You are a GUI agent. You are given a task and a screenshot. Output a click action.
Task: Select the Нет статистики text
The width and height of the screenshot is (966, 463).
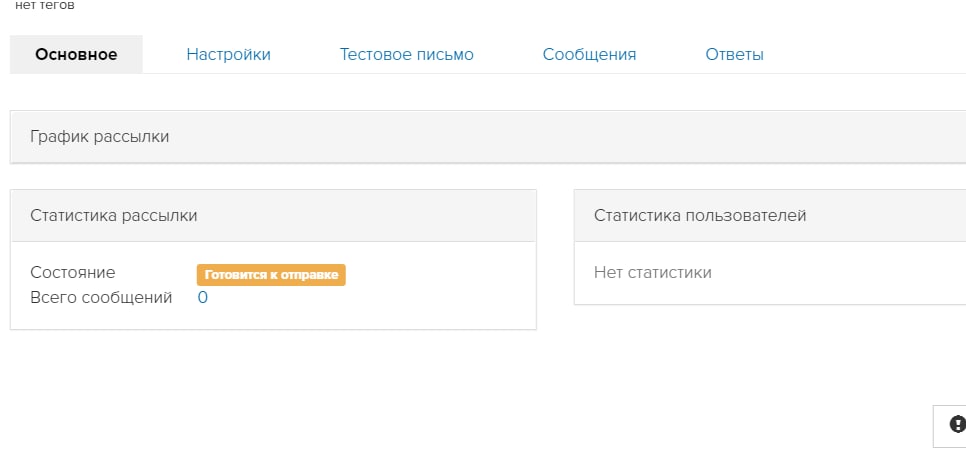[652, 272]
